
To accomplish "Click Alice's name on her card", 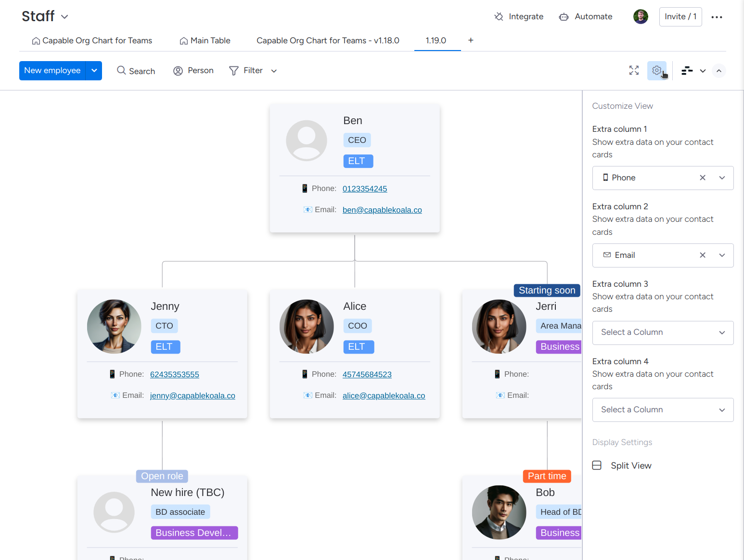I will click(355, 306).
